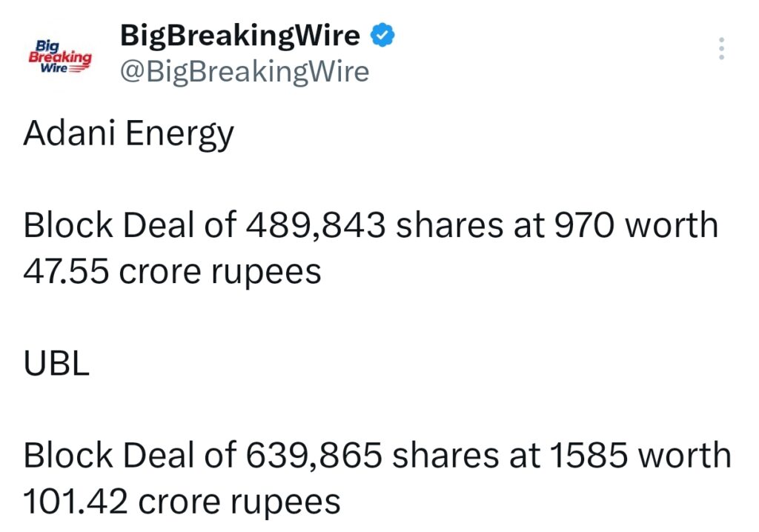
Task: Click the verification badge beside the display name
Action: click(382, 33)
